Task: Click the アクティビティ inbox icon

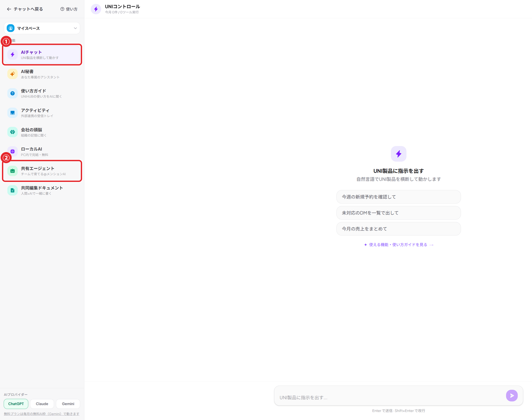Action: (x=12, y=113)
